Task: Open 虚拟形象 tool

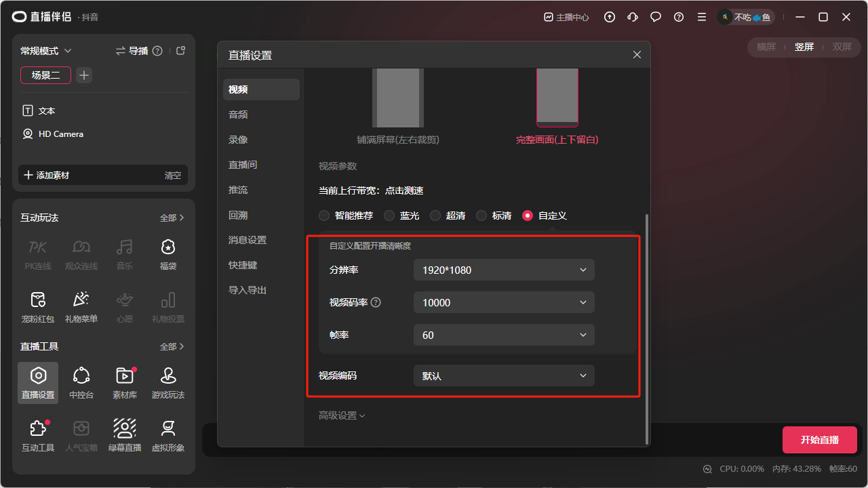Action: 168,435
